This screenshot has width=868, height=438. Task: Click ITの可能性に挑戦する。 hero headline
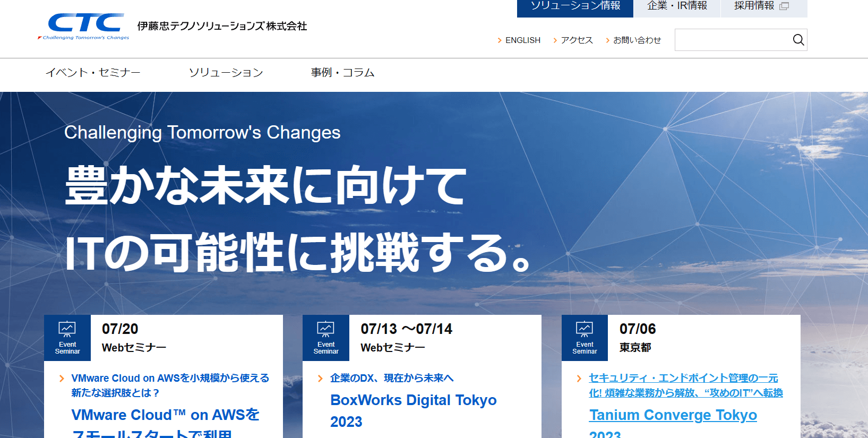coord(297,252)
